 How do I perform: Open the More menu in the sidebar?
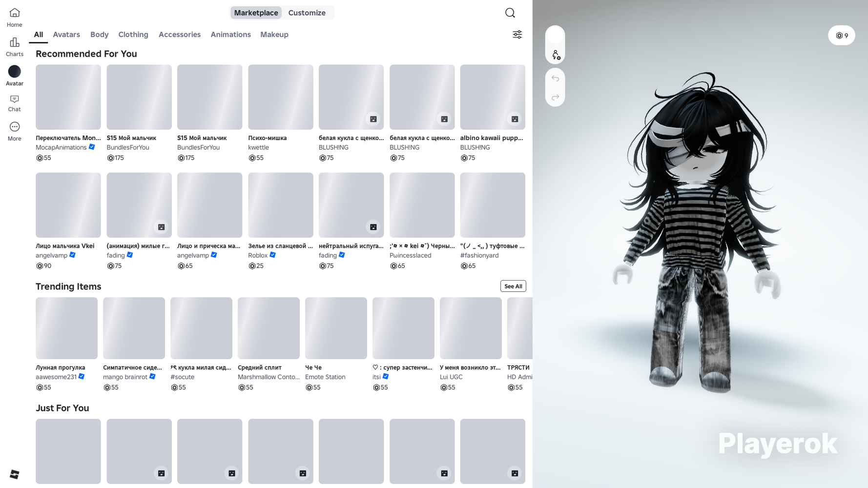click(15, 132)
